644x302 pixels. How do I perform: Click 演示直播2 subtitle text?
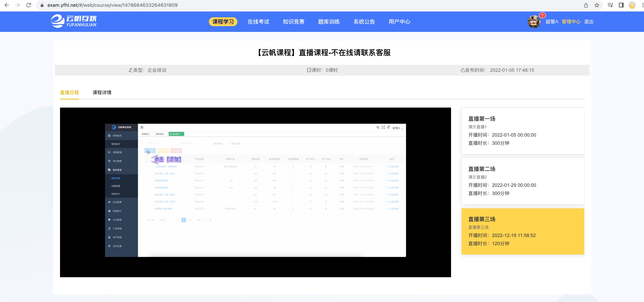pos(477,177)
